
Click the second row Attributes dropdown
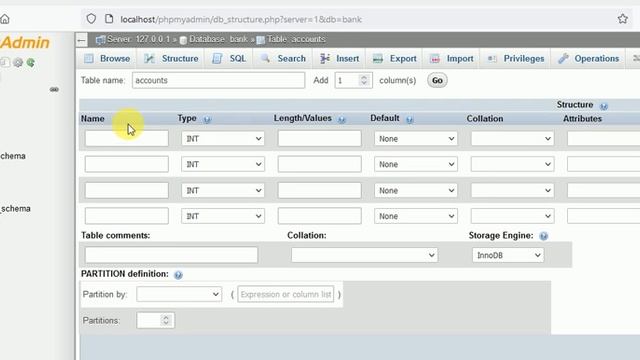[603, 164]
